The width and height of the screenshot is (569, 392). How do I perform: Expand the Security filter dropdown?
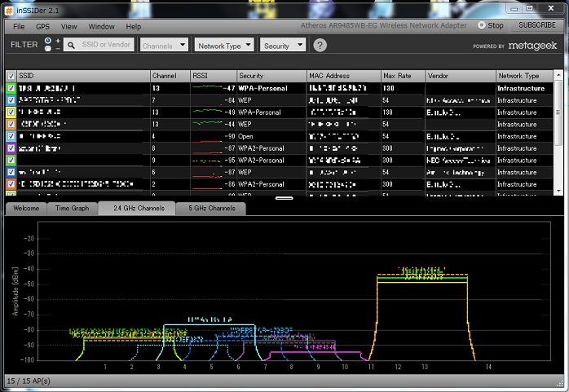coord(283,45)
